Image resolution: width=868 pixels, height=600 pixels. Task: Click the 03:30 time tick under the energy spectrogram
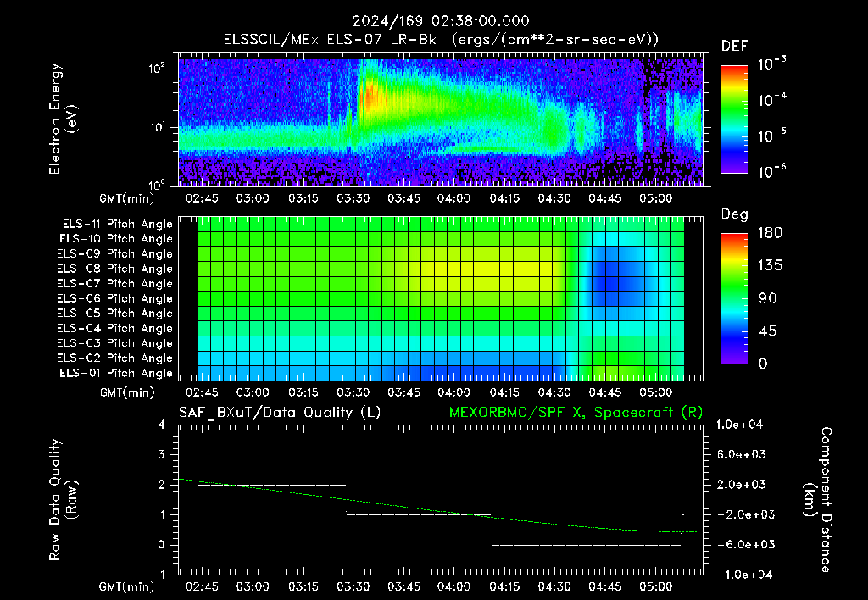[x=353, y=198]
